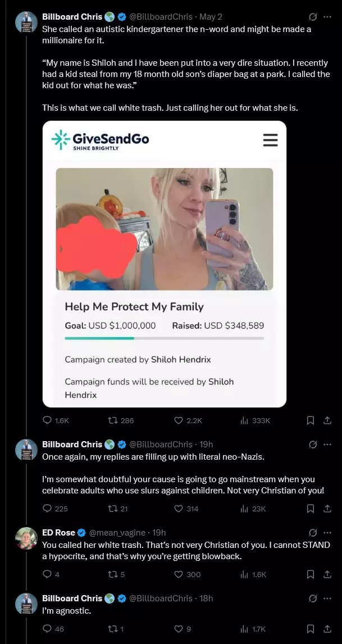Open the Shiloh Hendrix campaign photo
The height and width of the screenshot is (644, 342).
tap(164, 229)
